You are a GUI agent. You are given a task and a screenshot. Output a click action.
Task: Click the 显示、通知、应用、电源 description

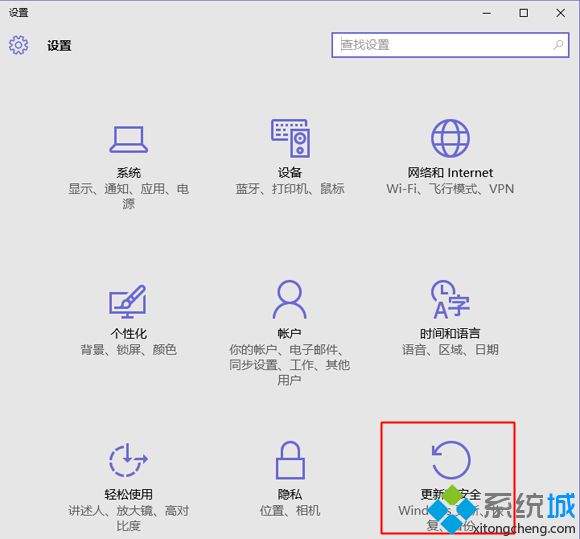pos(128,196)
